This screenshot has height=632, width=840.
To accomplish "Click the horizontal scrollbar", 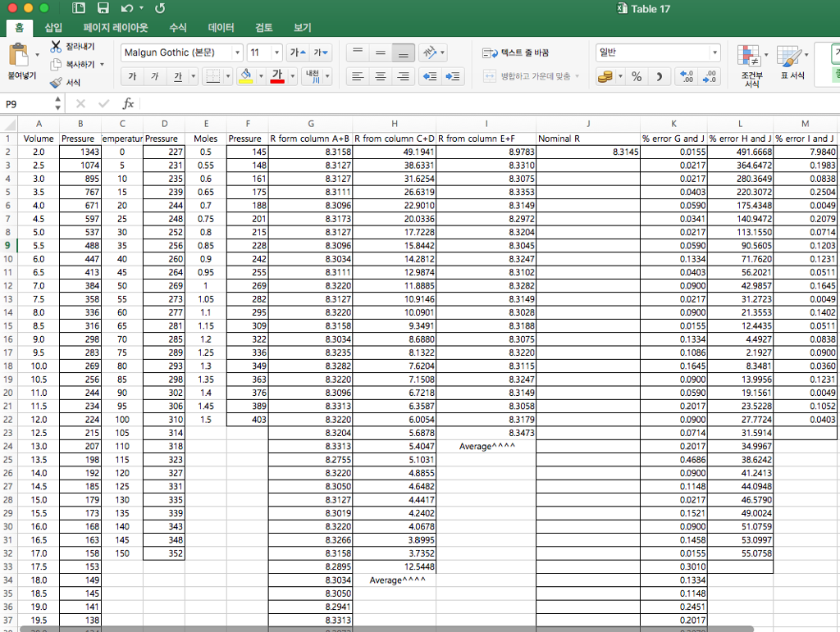I will [386, 629].
